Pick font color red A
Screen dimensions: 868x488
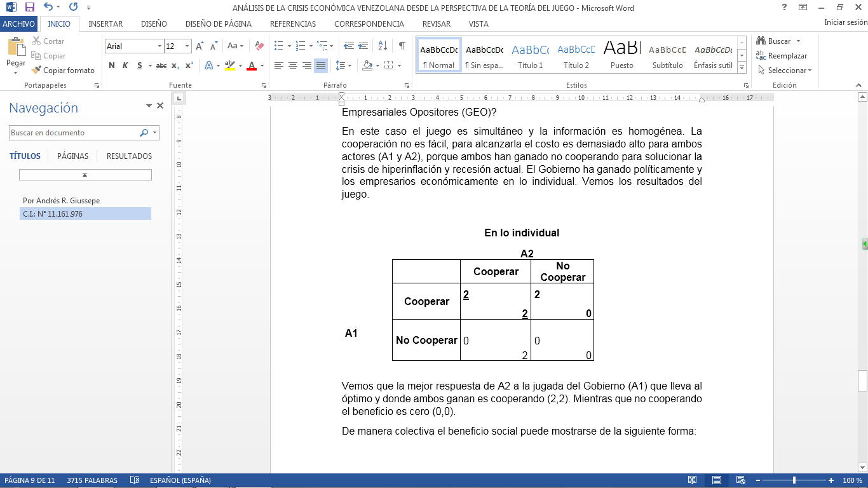(x=252, y=65)
